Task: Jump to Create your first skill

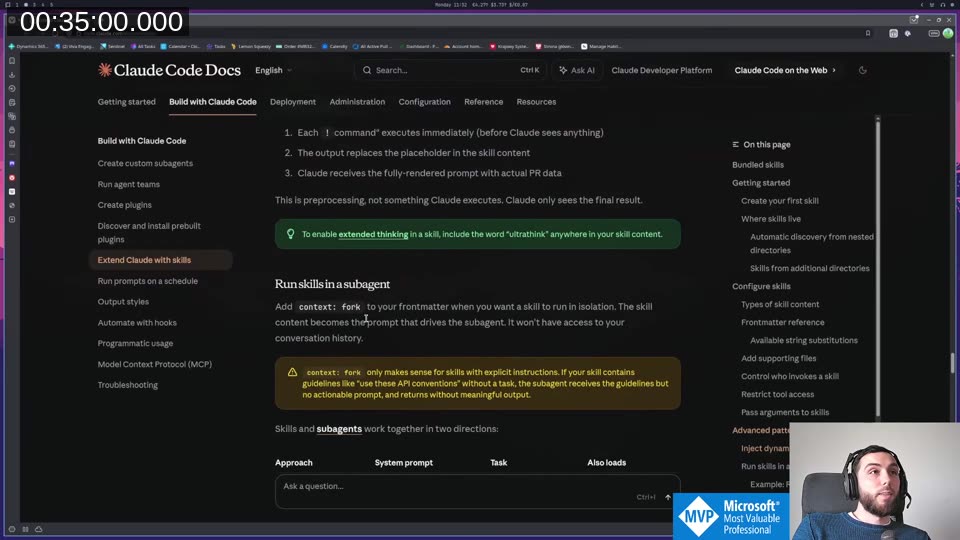Action: tap(779, 201)
